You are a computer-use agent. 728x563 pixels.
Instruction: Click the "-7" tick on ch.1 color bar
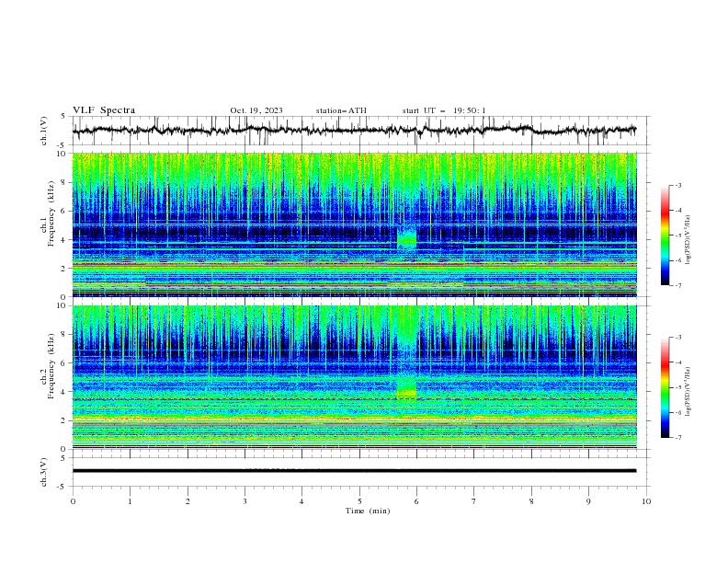pyautogui.click(x=678, y=285)
